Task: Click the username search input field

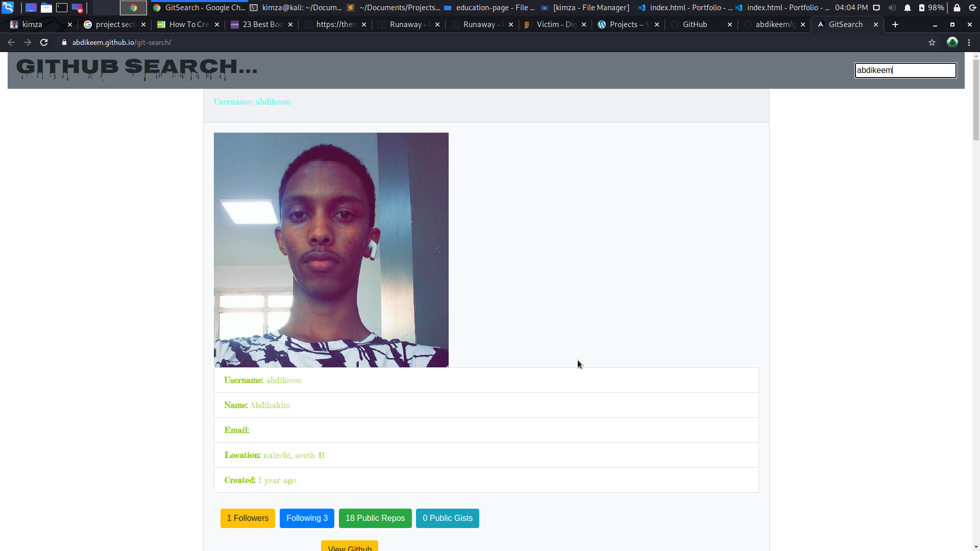Action: (905, 70)
